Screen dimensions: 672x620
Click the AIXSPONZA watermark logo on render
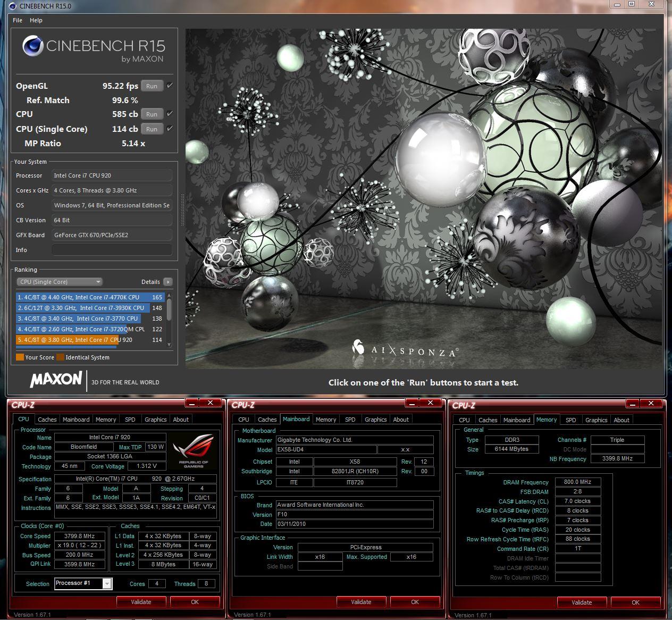coord(405,349)
